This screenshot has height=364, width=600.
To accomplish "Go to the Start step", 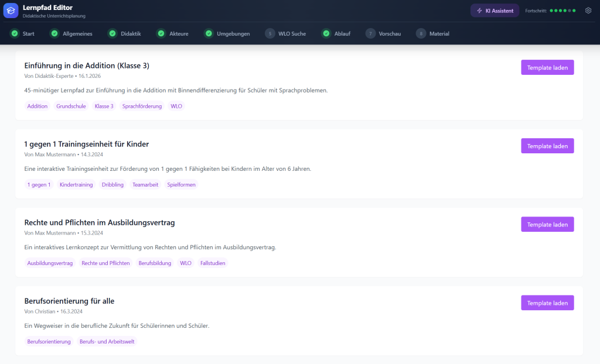I will [23, 33].
